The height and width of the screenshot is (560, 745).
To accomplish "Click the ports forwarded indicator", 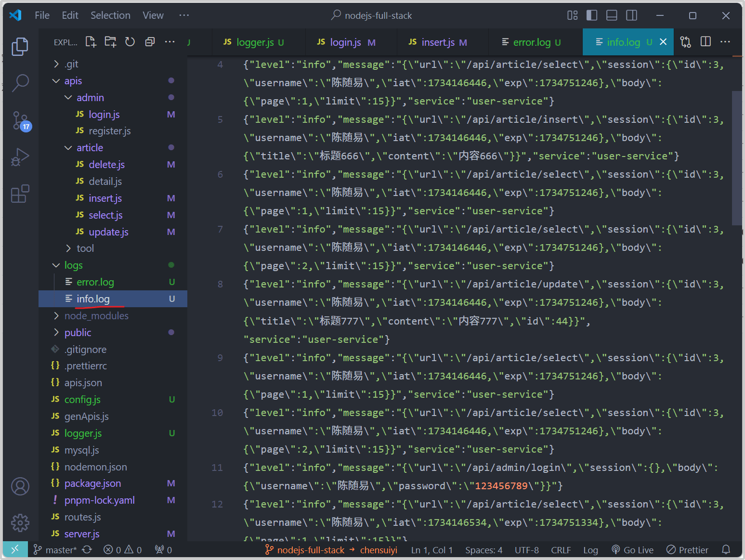I will pyautogui.click(x=163, y=549).
